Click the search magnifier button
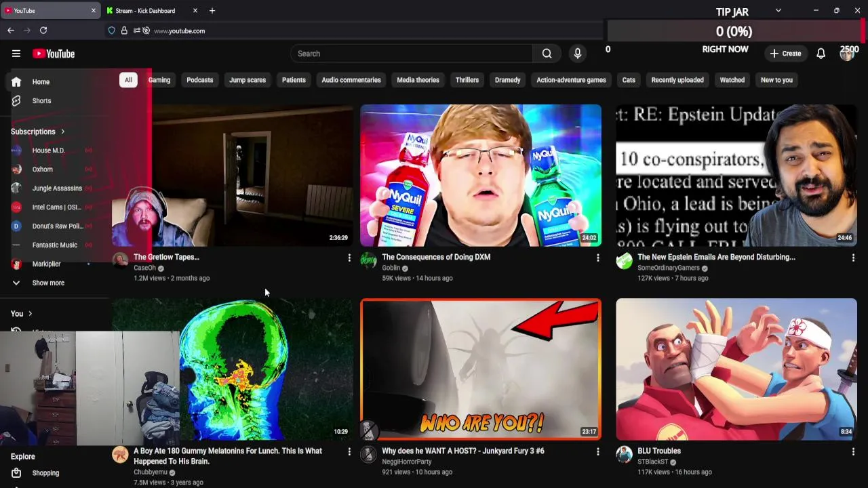Image resolution: width=868 pixels, height=488 pixels. click(547, 54)
